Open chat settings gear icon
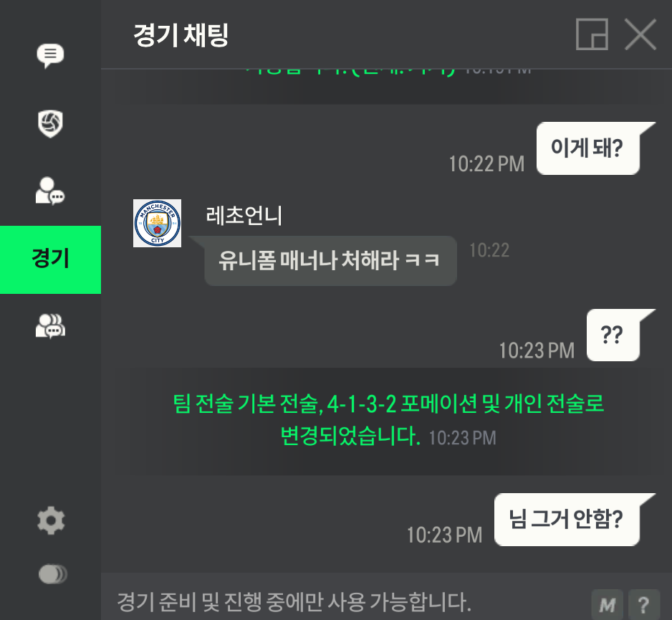 [51, 520]
